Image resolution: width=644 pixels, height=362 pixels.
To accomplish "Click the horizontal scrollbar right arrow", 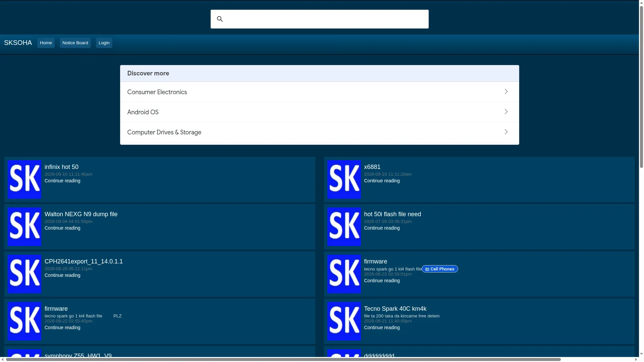I will 636,360.
